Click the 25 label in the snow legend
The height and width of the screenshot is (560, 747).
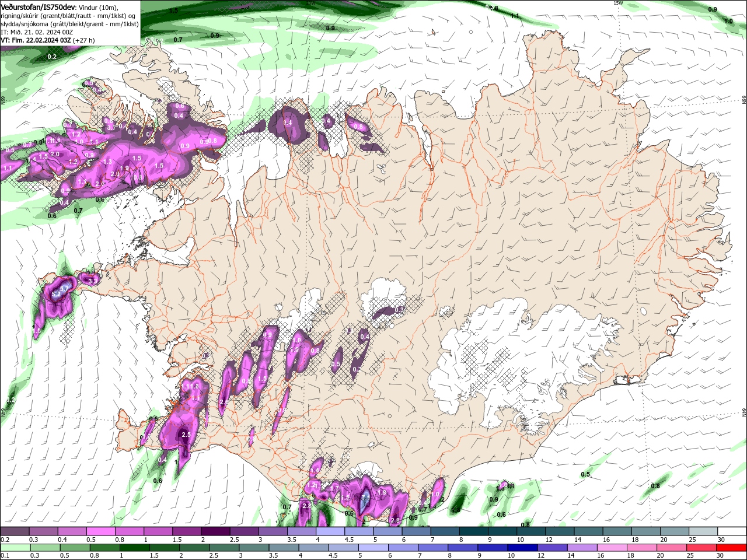(x=692, y=540)
